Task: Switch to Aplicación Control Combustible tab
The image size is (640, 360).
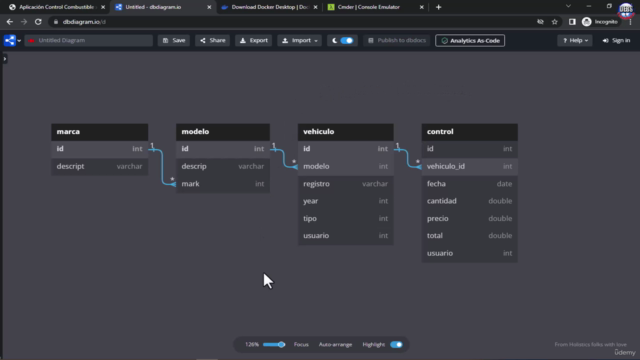Action: 56,7
